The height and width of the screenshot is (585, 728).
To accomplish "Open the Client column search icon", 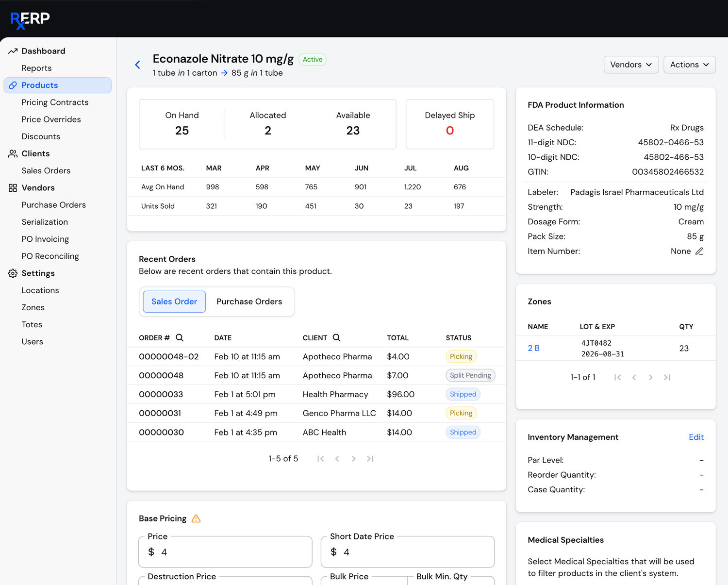I will pyautogui.click(x=337, y=337).
